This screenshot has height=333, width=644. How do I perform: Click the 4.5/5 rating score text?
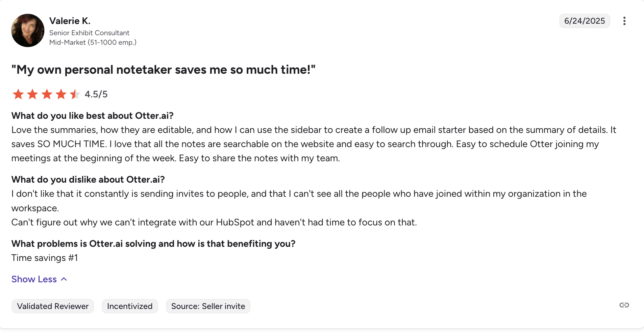96,94
